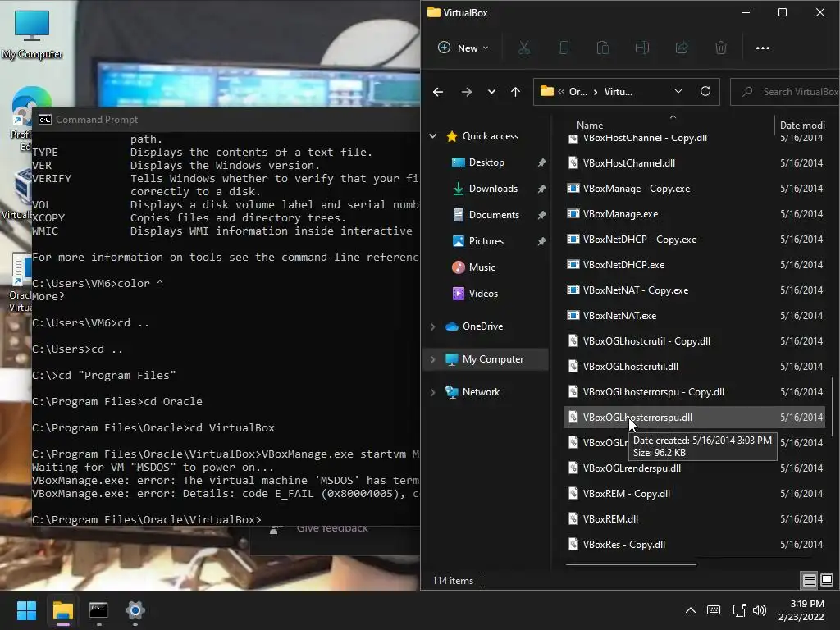Expand the address bar history dropdown
840x630 pixels.
[x=678, y=92]
